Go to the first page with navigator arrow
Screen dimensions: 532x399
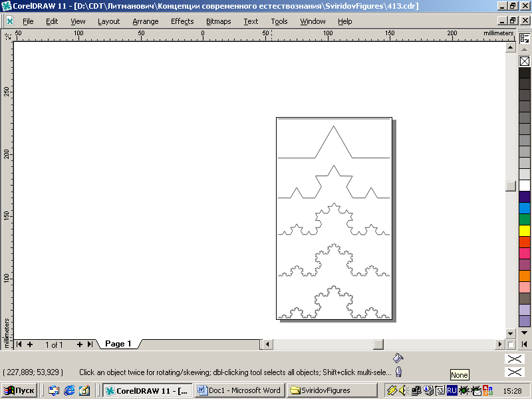(x=19, y=344)
